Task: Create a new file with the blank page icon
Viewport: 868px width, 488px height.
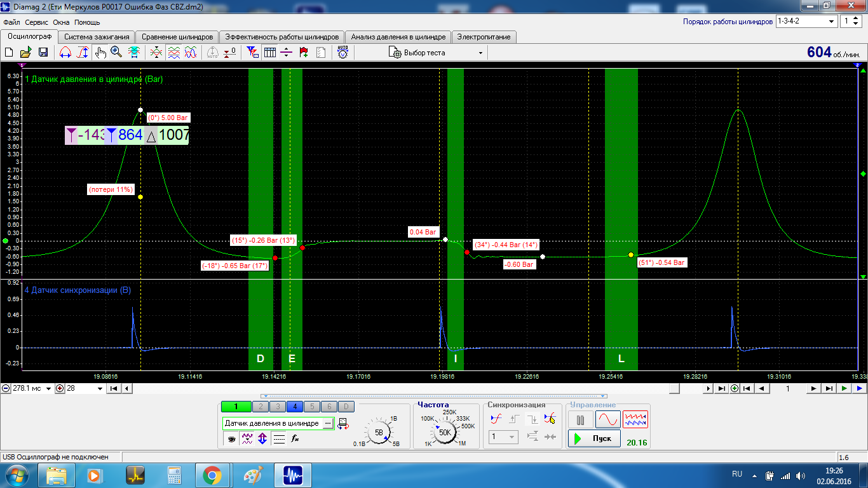Action: click(10, 53)
